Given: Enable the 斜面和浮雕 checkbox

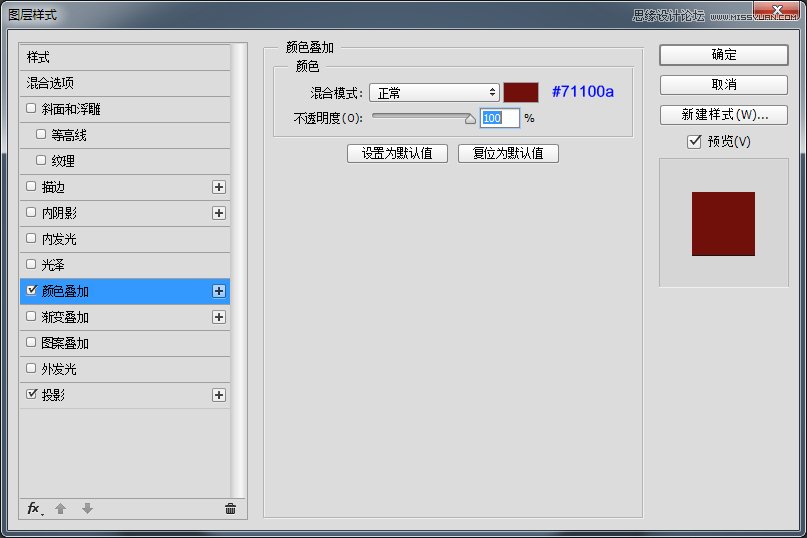Looking at the screenshot, I should [31, 108].
